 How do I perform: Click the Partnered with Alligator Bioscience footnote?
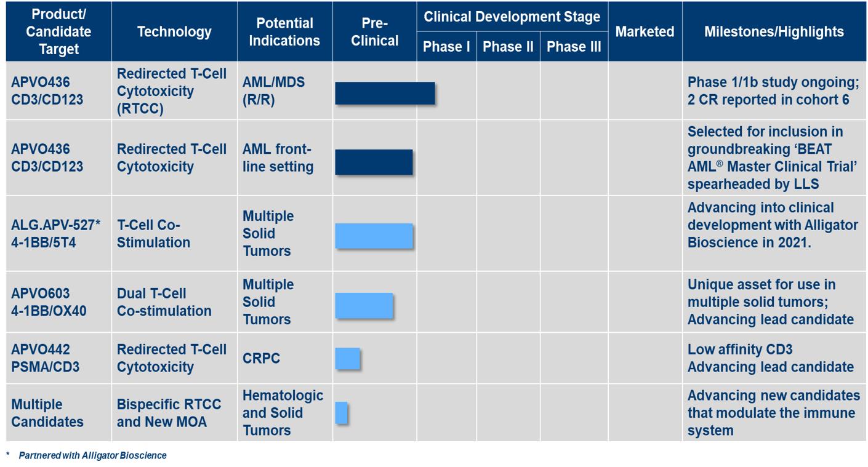coord(92,456)
